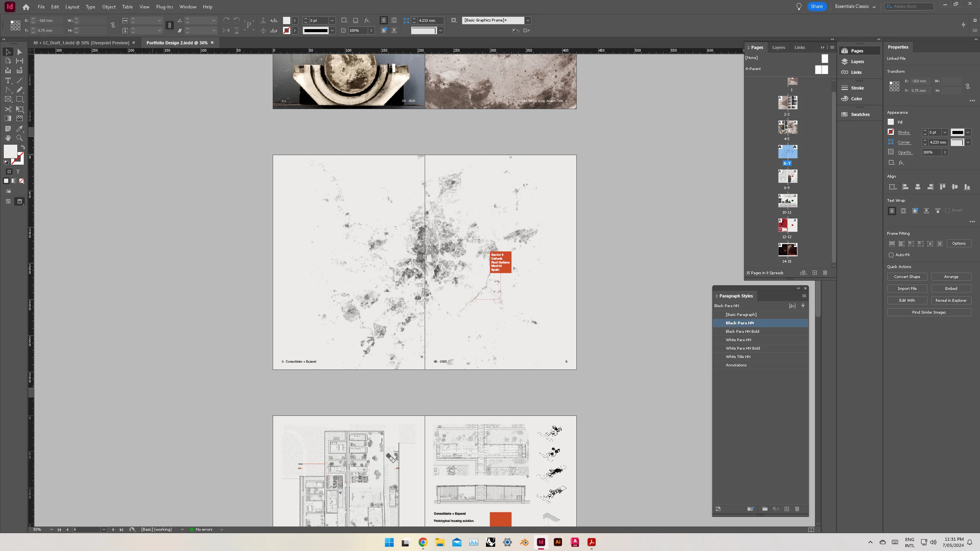This screenshot has height=551, width=980.
Task: Select the Zoom tool
Action: click(x=20, y=138)
